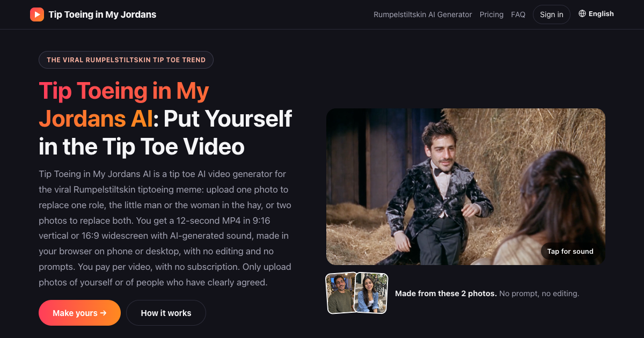Open the English language selector
644x338 pixels.
596,14
